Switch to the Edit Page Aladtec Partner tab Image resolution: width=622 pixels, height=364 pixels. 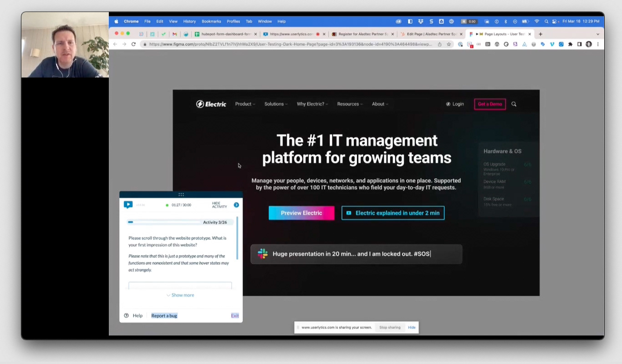[x=432, y=34]
